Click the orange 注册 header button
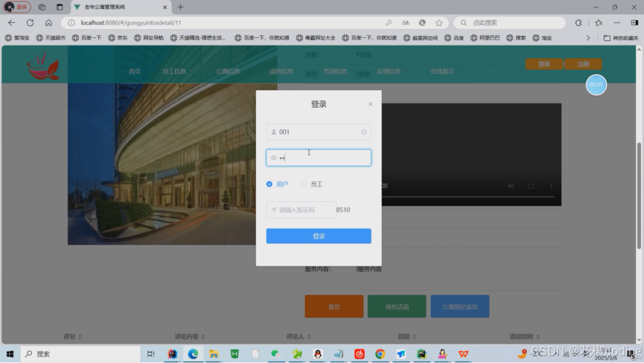Viewport: 644px width, 363px height. [x=583, y=64]
